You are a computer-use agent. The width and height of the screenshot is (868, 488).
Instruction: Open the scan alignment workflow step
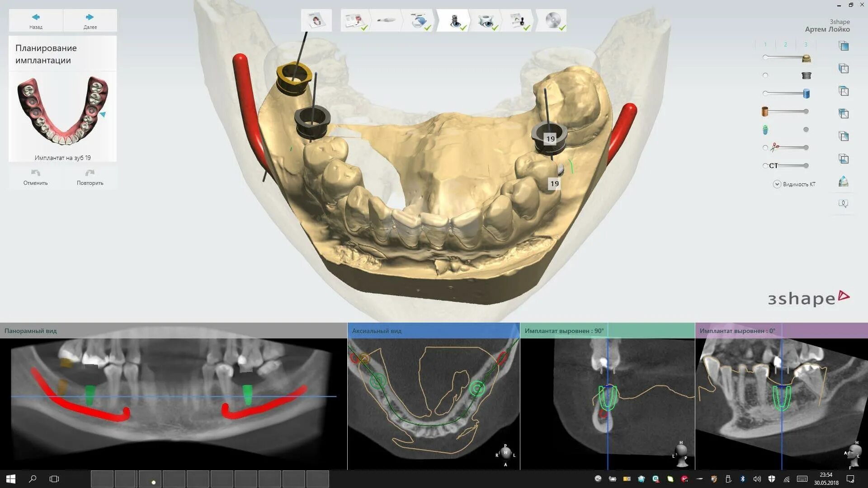420,20
